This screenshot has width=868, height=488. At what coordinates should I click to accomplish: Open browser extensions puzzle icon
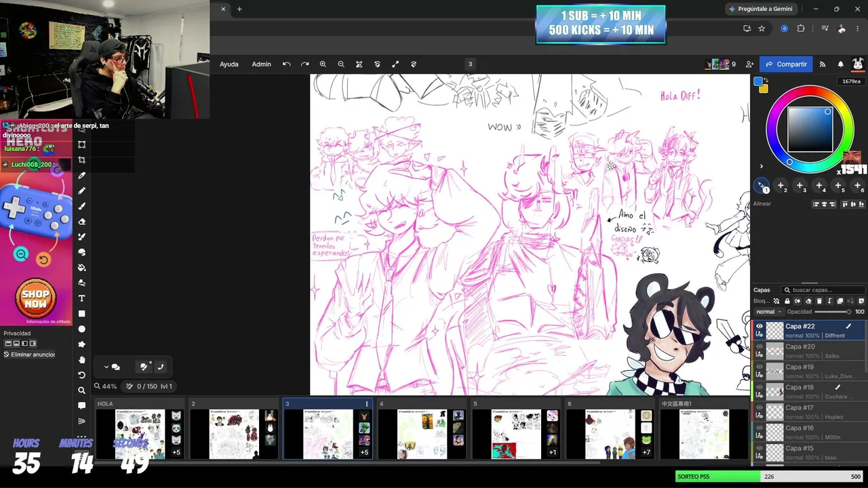[801, 28]
